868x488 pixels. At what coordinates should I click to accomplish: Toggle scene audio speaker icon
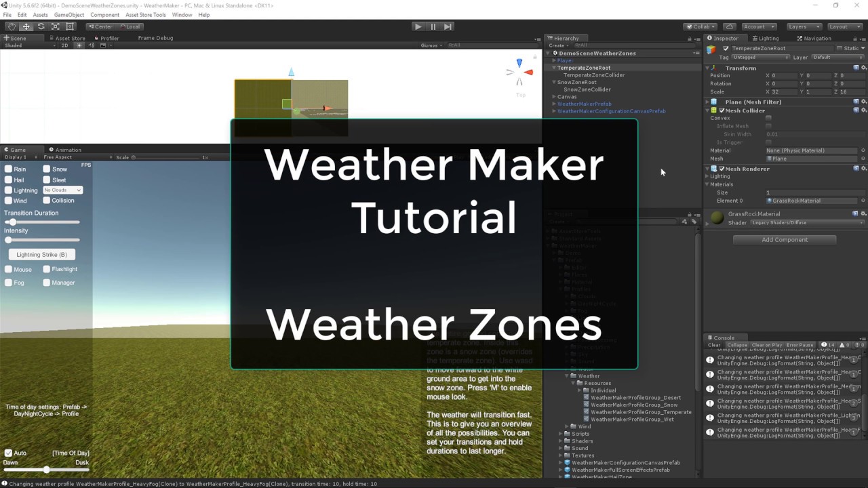coord(91,45)
